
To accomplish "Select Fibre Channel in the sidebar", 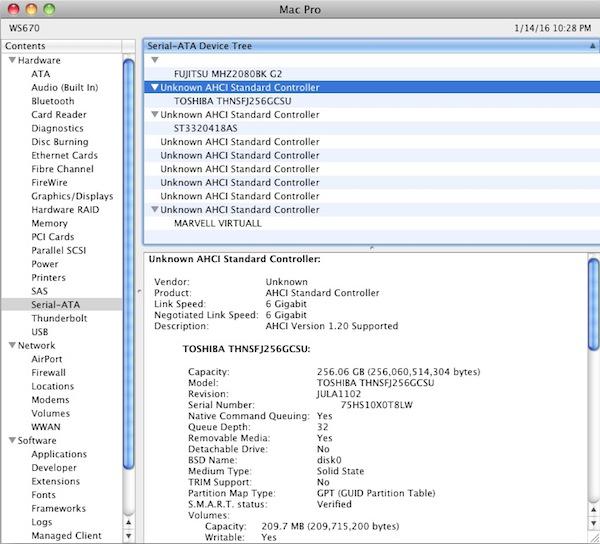I will pos(62,169).
